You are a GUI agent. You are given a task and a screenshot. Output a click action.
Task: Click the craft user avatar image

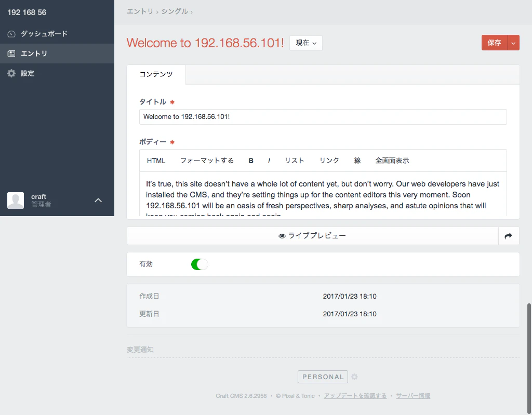[16, 200]
